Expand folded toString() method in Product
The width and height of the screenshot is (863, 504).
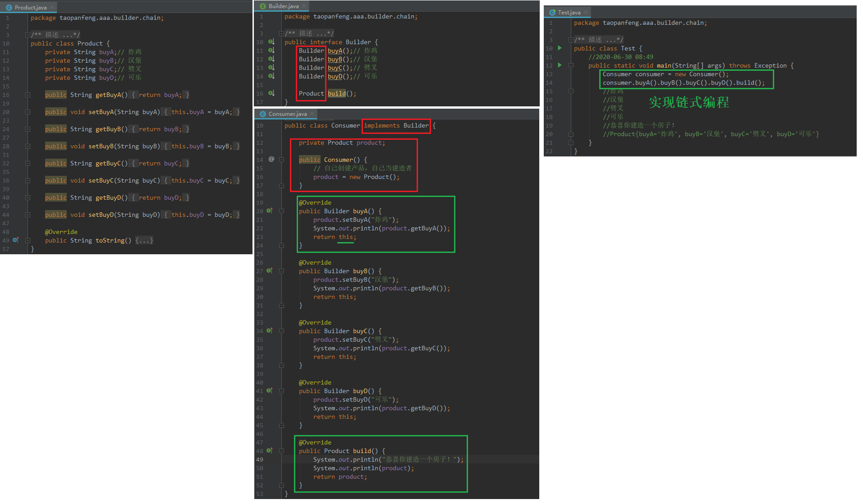tap(28, 240)
